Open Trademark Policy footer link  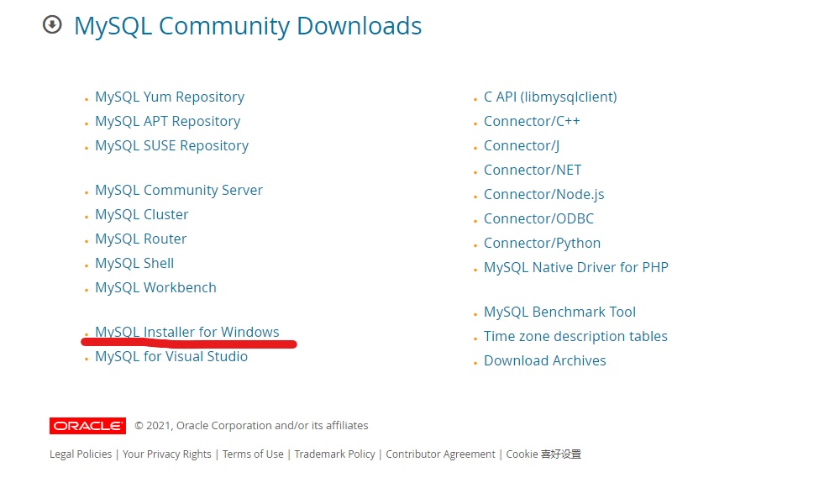point(335,454)
